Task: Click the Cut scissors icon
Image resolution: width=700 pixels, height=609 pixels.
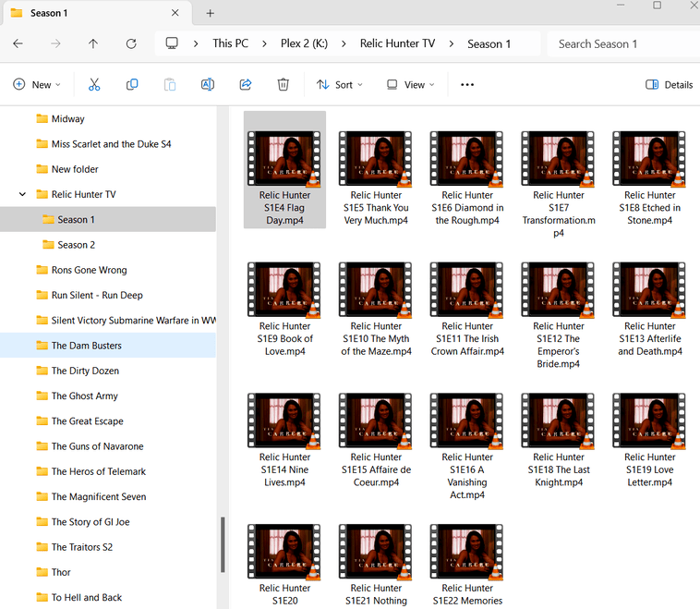Action: (x=94, y=84)
